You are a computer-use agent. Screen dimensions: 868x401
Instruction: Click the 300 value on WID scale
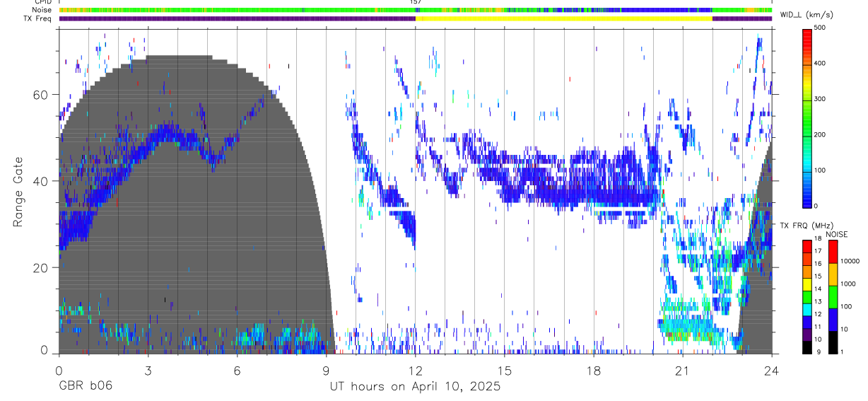pos(821,99)
